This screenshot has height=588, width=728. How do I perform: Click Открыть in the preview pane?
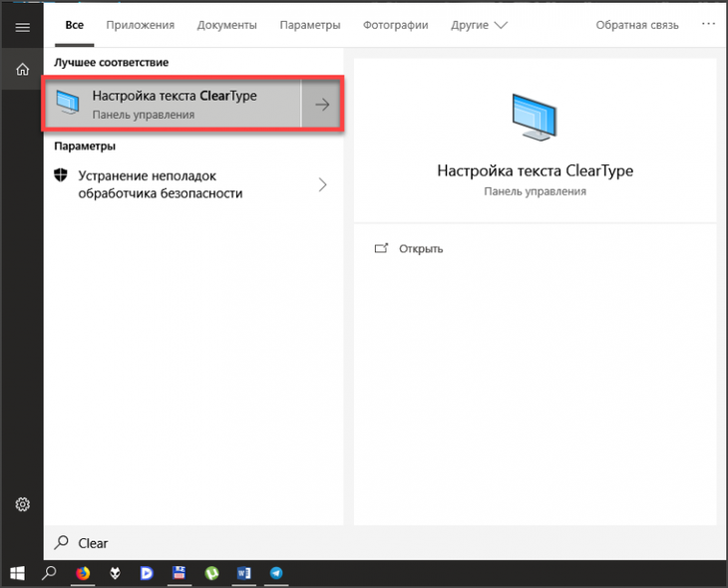[421, 249]
